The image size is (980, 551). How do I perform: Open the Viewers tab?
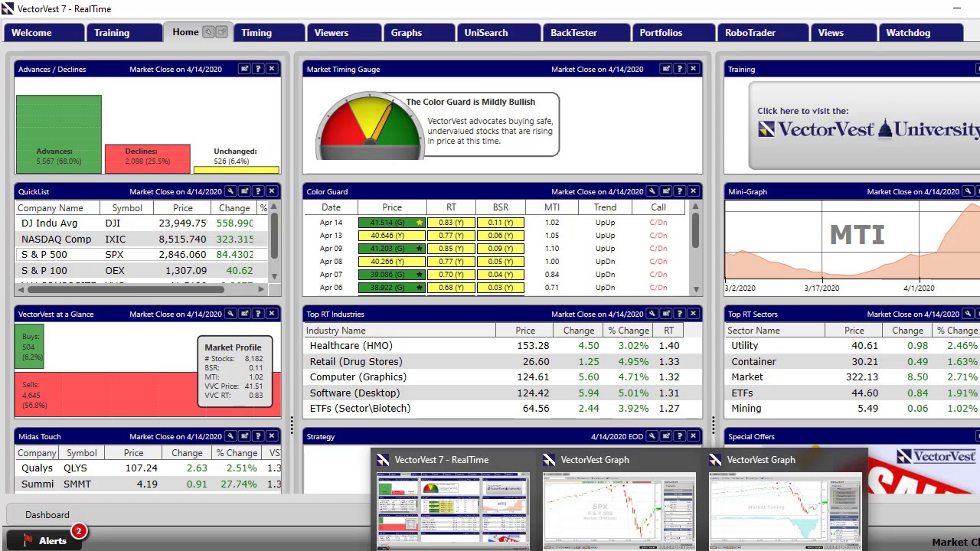click(x=345, y=32)
